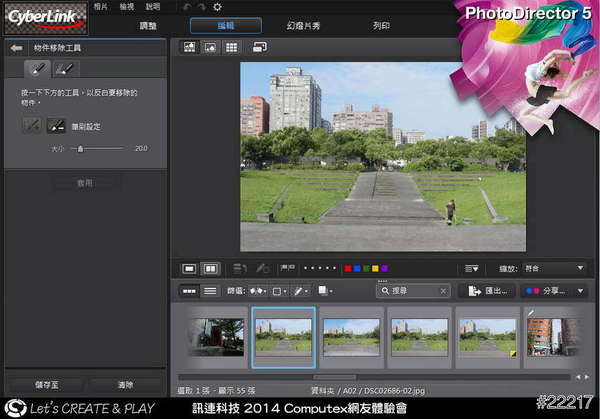Select the second brush tab in the removal panel
Image resolution: width=600 pixels, height=419 pixels.
point(65,68)
